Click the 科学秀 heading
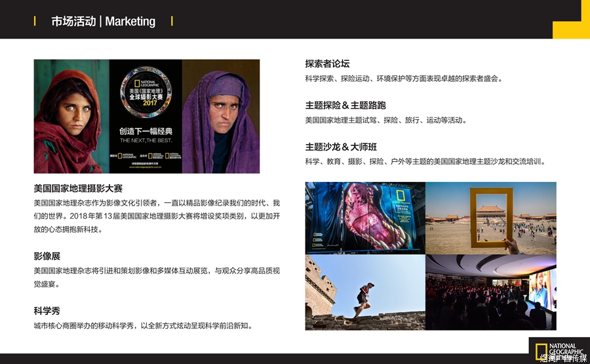Viewport: 590px width, 364px height. pos(47,311)
